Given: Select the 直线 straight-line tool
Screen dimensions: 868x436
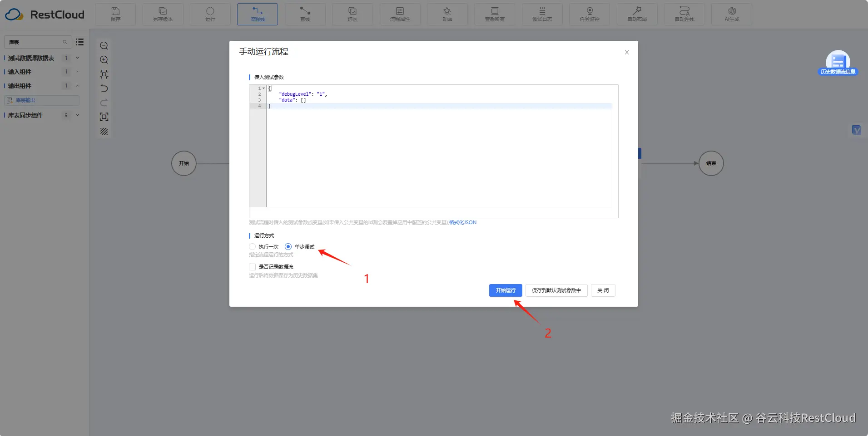Looking at the screenshot, I should tap(305, 14).
